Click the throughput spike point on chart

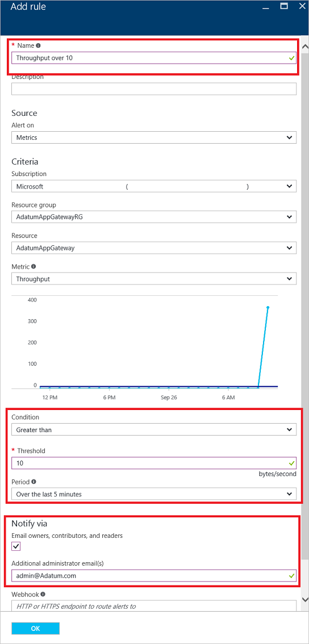(x=268, y=307)
